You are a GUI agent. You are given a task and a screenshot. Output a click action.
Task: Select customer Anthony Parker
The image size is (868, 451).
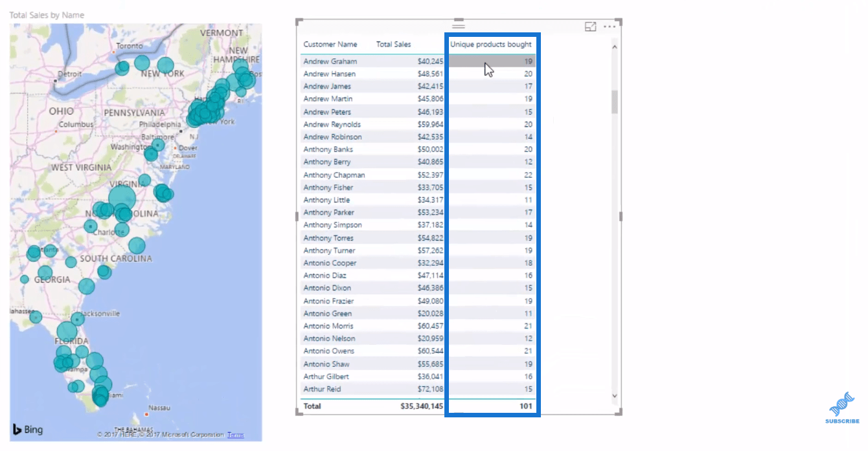tap(329, 212)
